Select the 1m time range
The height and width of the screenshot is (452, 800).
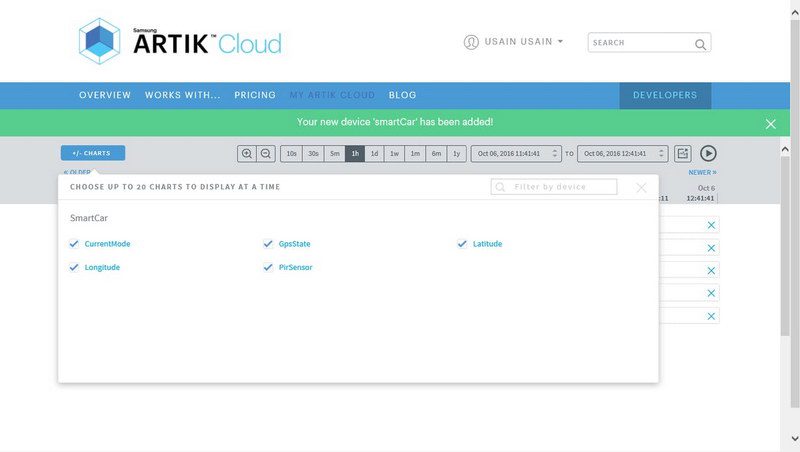[415, 154]
